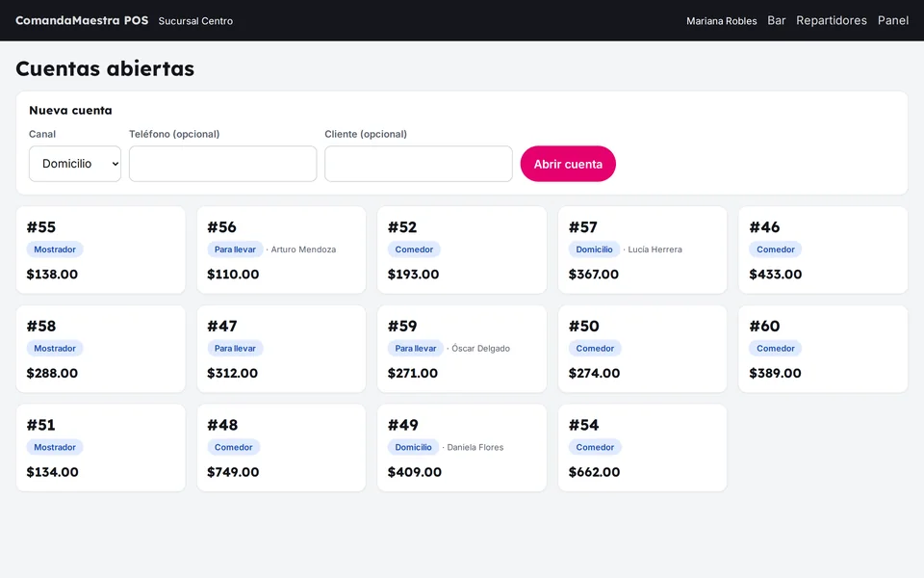
Task: Open account card #60
Action: pos(823,349)
